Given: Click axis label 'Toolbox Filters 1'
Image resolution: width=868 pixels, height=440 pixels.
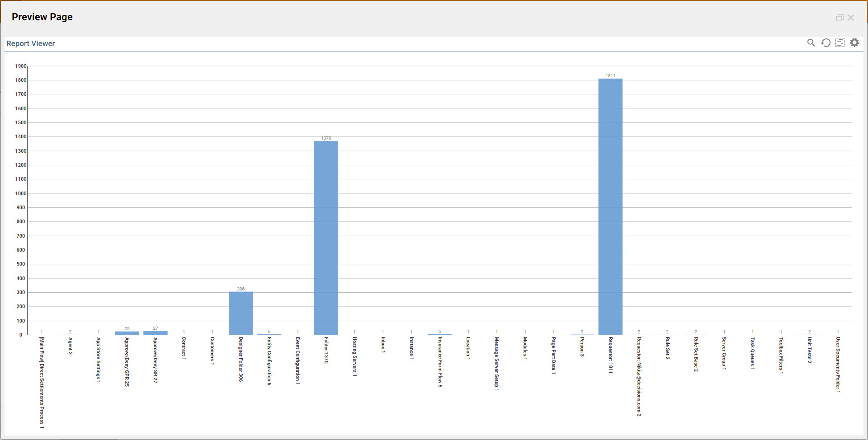Looking at the screenshot, I should 781,356.
